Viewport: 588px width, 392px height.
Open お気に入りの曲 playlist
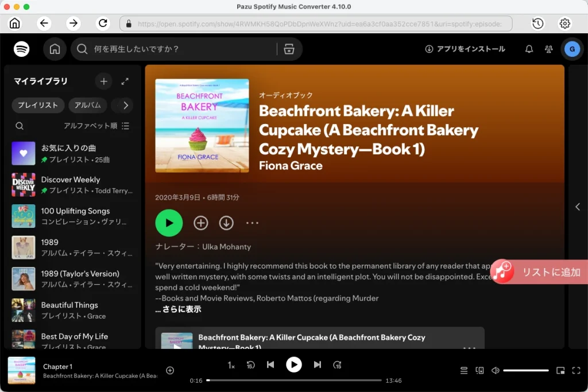[72, 153]
